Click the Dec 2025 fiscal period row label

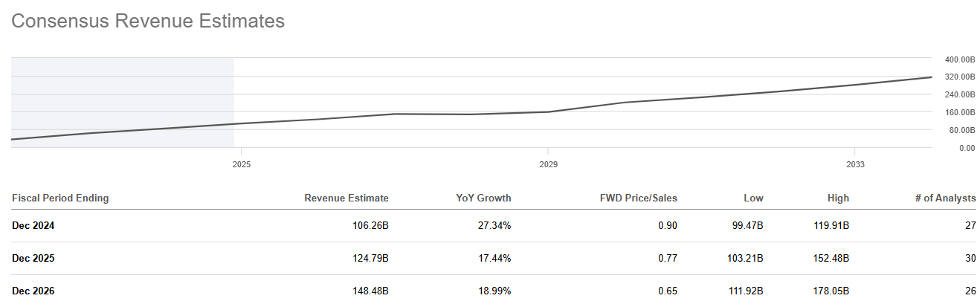33,259
